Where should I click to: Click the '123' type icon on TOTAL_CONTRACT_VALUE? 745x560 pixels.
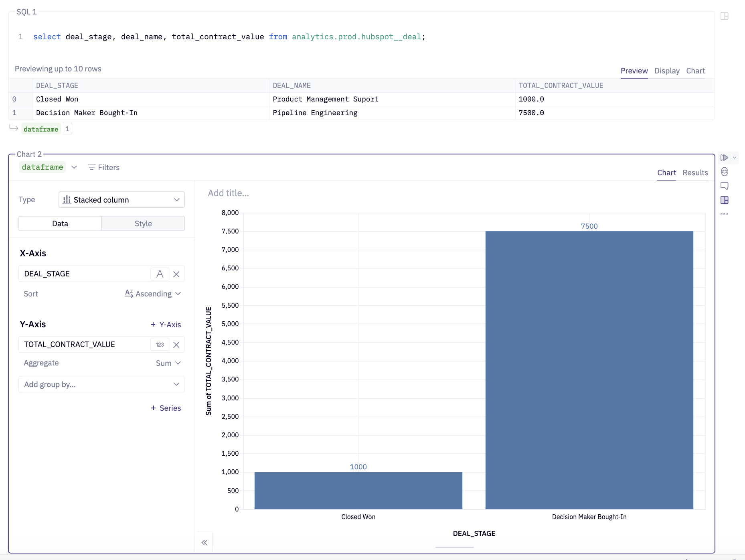160,344
